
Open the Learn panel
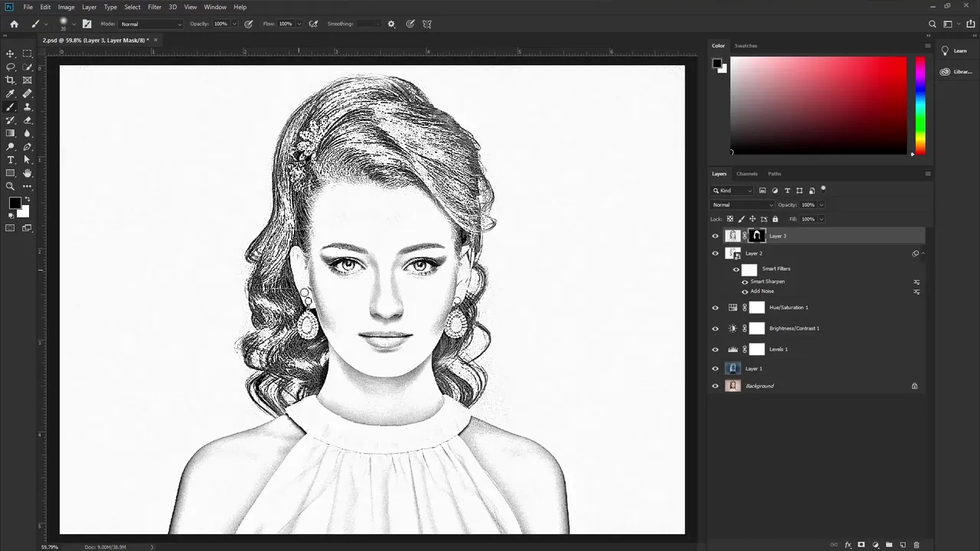tap(955, 51)
